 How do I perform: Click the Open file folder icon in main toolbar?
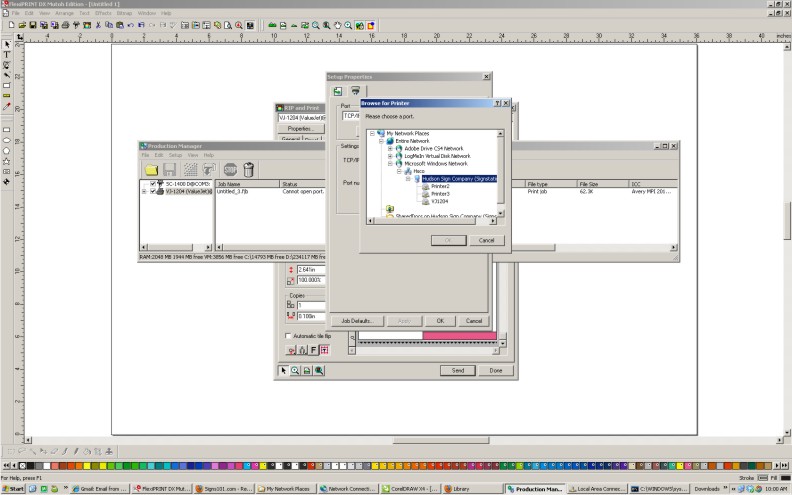pos(22,25)
